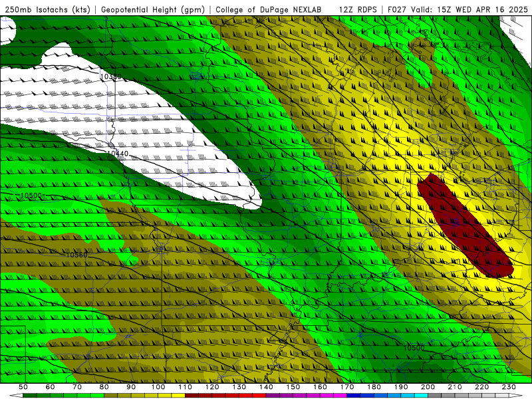Click the 'F027' forecast hour label
The height and width of the screenshot is (399, 532).
398,10
